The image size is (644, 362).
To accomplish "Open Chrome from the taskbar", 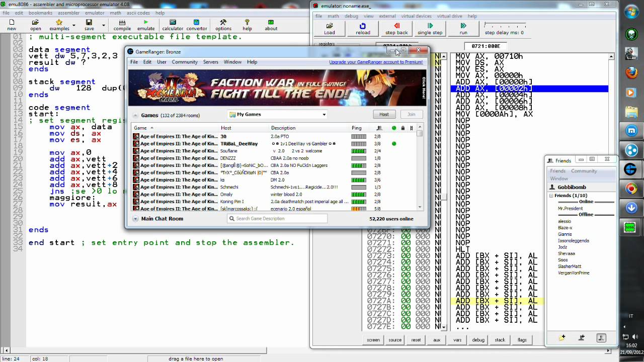I will tap(630, 189).
